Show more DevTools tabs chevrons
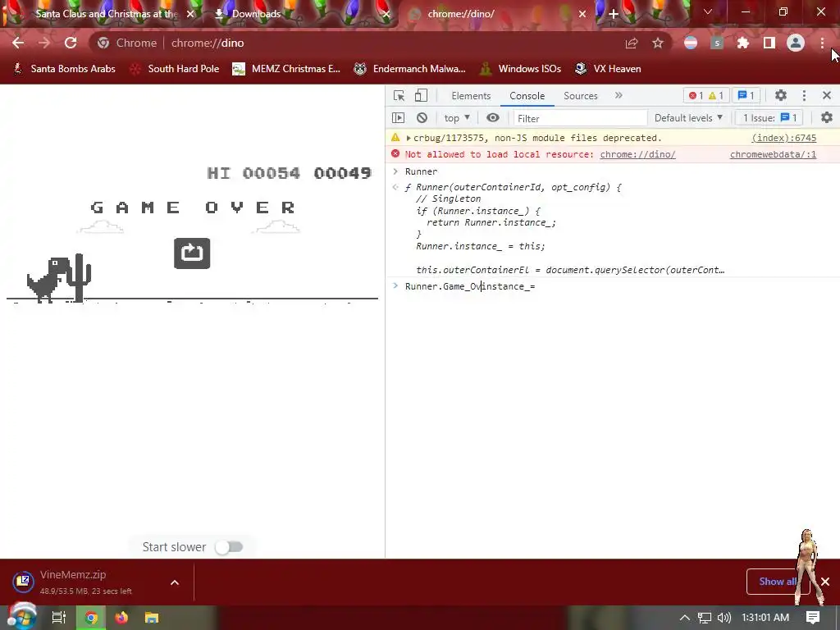This screenshot has width=840, height=630. coord(619,95)
